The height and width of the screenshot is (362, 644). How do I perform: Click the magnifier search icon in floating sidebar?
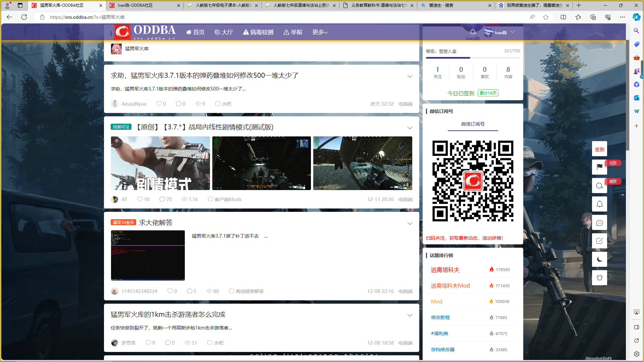tap(599, 186)
